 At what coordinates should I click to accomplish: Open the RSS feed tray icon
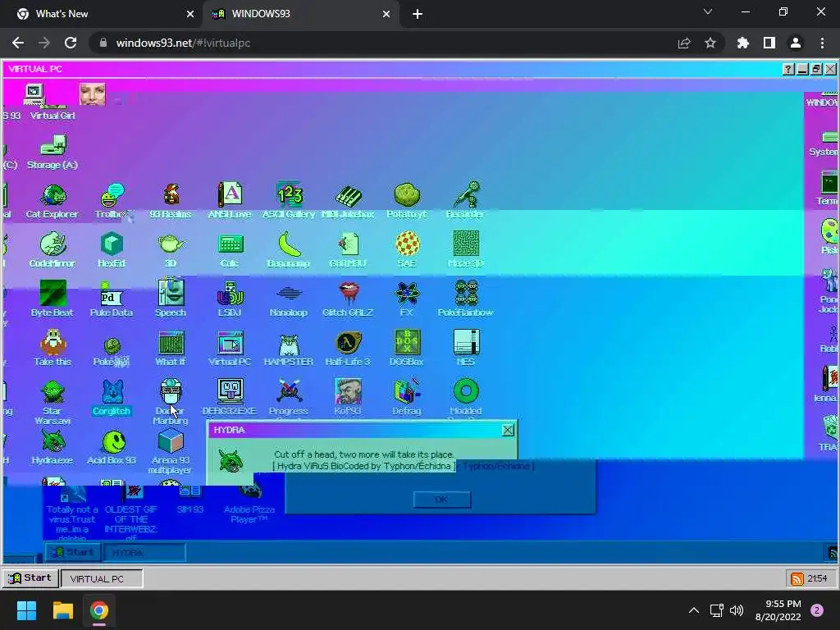tap(797, 578)
